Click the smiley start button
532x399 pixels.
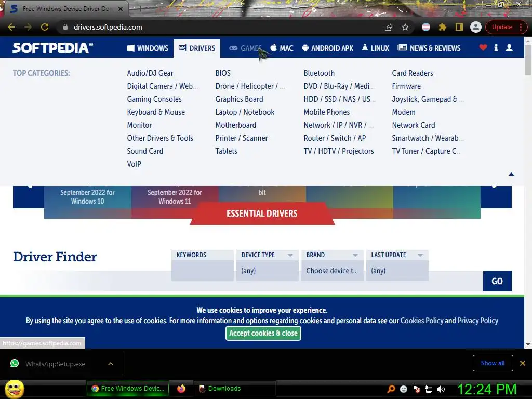pos(14,389)
